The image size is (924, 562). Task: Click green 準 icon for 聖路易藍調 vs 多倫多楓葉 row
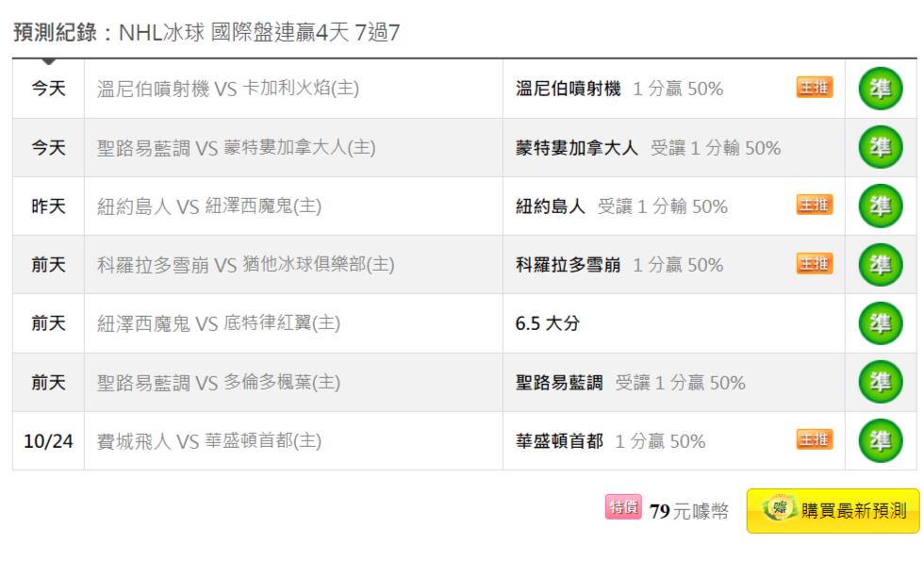click(881, 382)
